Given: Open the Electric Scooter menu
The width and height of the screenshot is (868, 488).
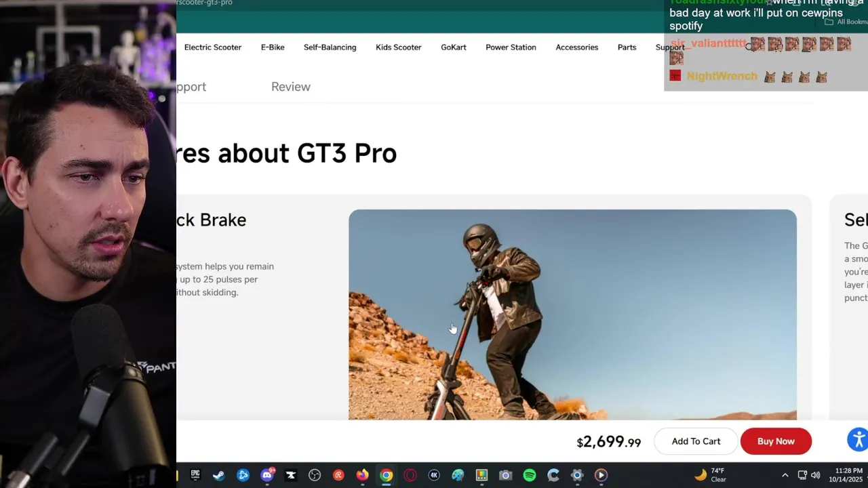Looking at the screenshot, I should 213,47.
